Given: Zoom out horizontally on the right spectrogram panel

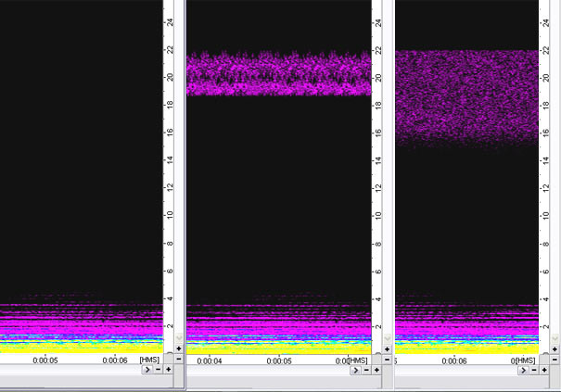Looking at the screenshot, I should 534,369.
